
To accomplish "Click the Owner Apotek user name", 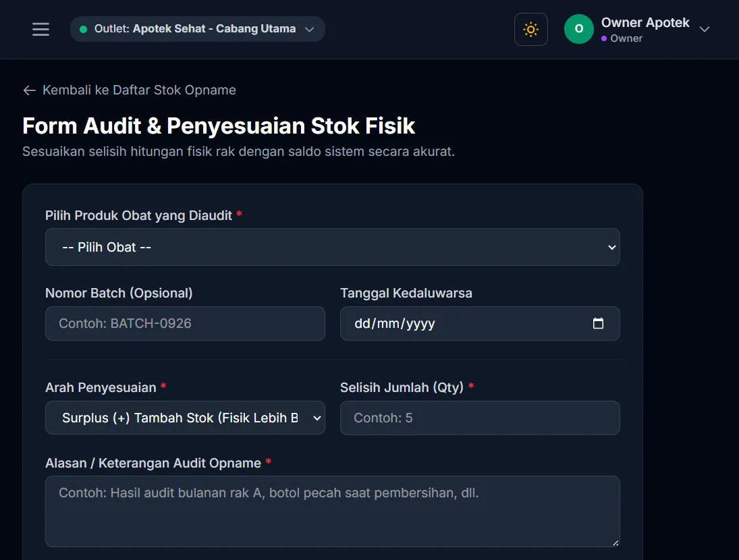I will (x=645, y=23).
